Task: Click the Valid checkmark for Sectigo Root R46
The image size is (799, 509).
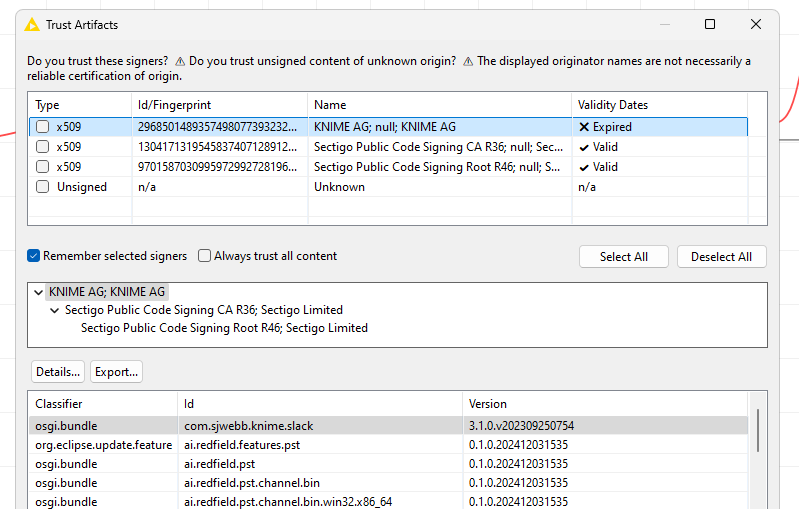Action: (584, 168)
